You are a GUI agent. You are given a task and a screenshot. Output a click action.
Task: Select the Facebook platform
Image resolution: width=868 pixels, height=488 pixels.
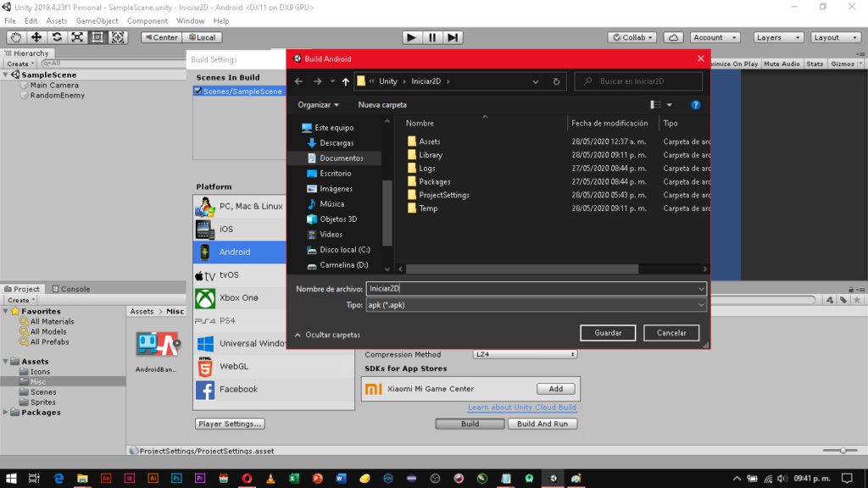[274, 389]
